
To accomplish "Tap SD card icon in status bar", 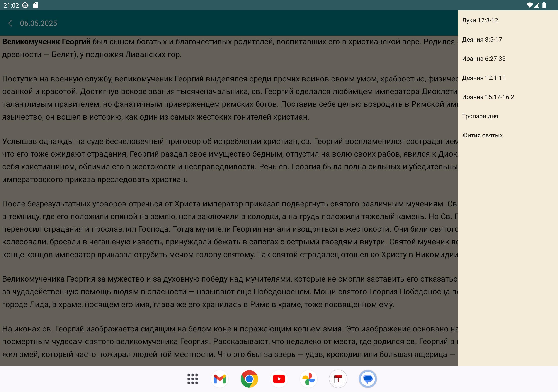I will coord(36,5).
